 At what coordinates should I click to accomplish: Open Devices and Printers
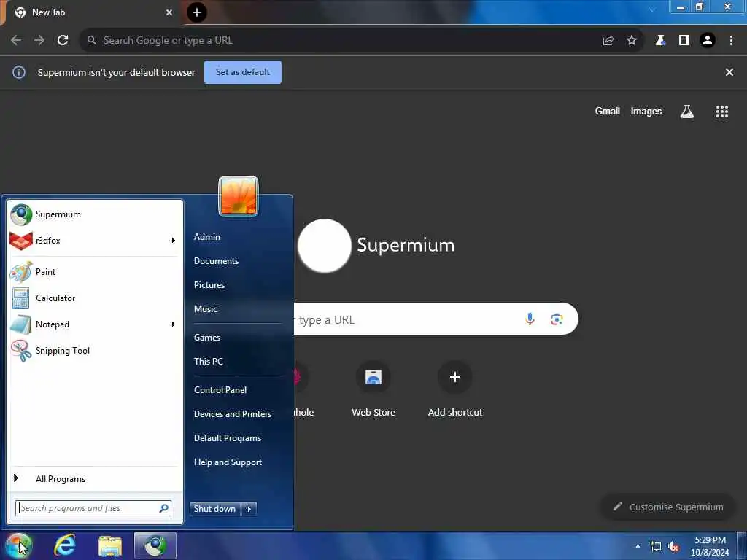click(x=233, y=414)
